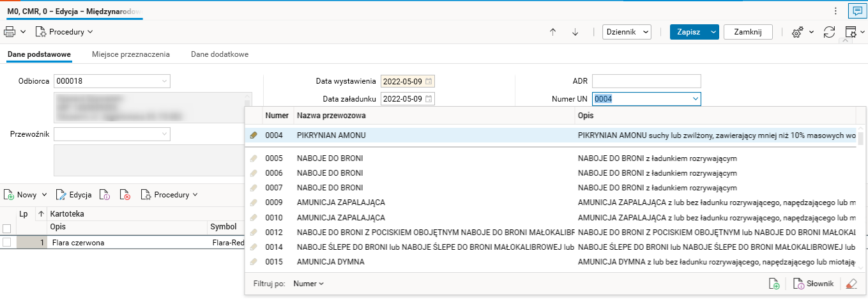Click the down arrow for next record
The width and height of the screenshot is (868, 299).
click(x=575, y=32)
